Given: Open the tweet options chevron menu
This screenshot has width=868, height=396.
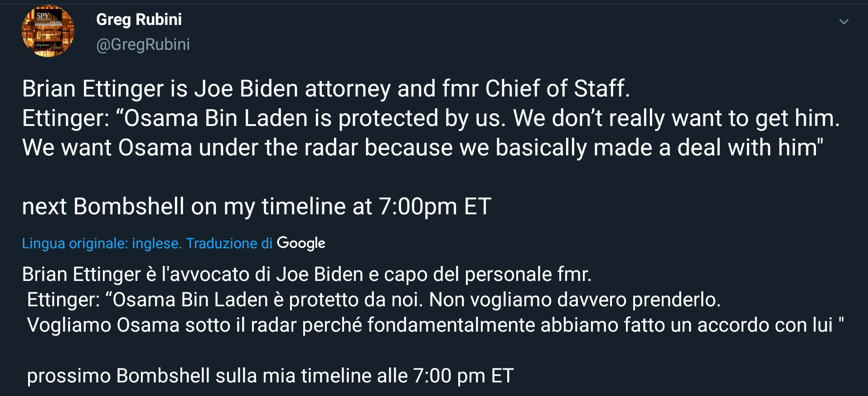Looking at the screenshot, I should pos(844,22).
